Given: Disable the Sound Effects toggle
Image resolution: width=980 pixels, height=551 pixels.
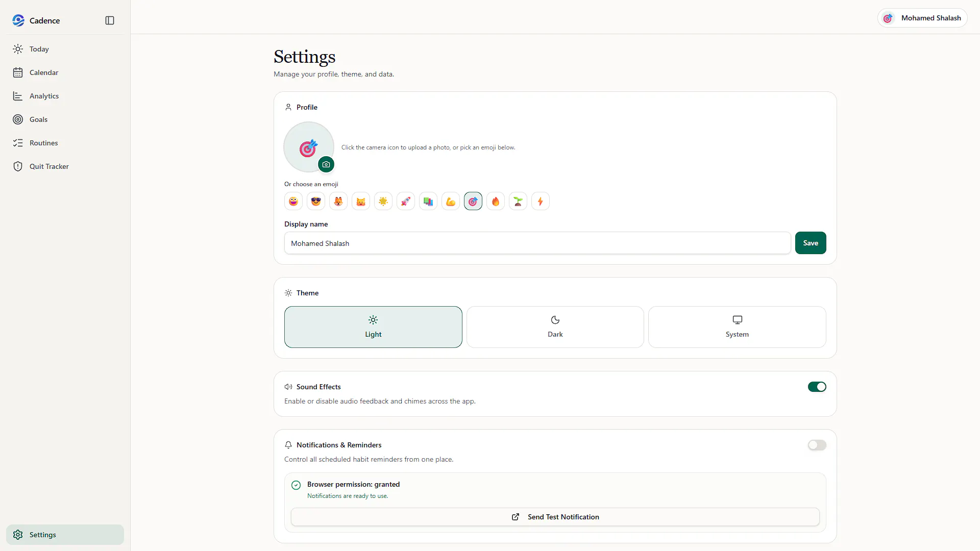Looking at the screenshot, I should click(817, 387).
